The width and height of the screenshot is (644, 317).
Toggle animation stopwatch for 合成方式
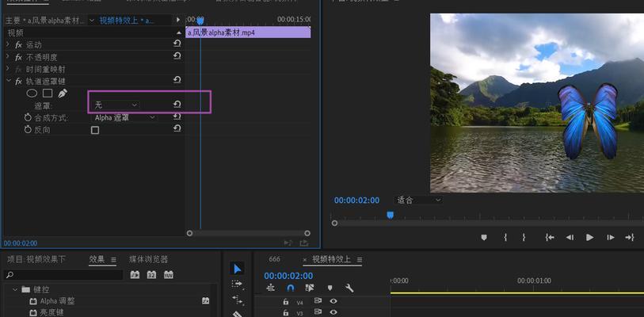click(28, 118)
